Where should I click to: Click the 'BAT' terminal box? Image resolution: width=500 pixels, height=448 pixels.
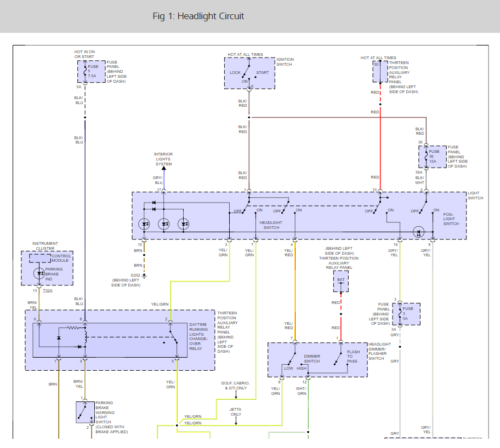click(341, 282)
